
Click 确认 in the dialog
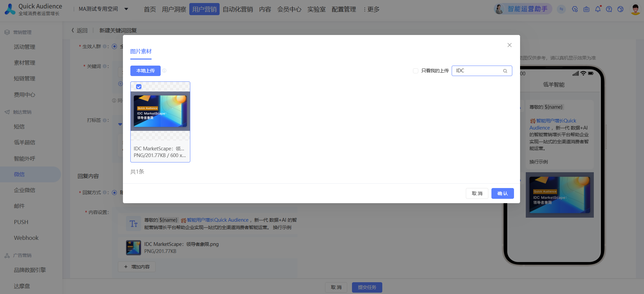point(503,193)
